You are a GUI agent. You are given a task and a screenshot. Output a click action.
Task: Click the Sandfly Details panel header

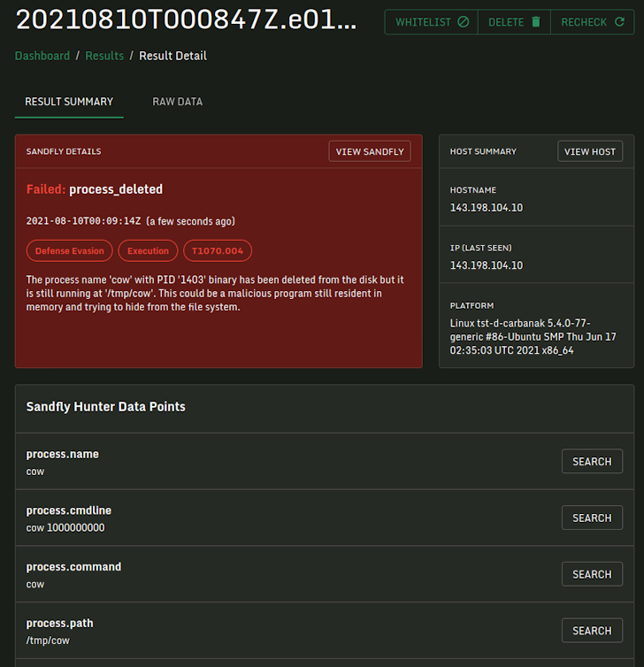click(64, 151)
